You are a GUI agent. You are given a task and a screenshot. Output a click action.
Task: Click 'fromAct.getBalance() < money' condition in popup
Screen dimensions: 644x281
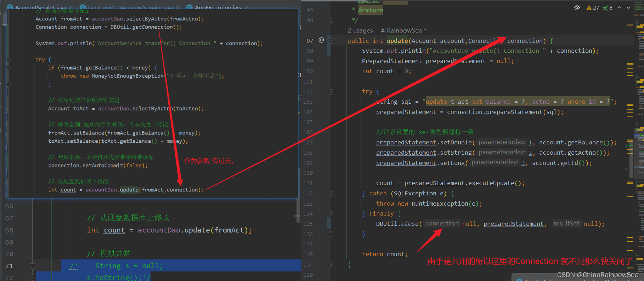[x=104, y=68]
